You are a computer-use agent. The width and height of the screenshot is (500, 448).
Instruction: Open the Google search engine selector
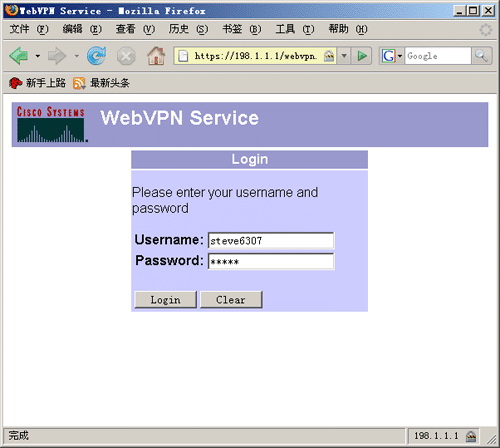click(392, 56)
